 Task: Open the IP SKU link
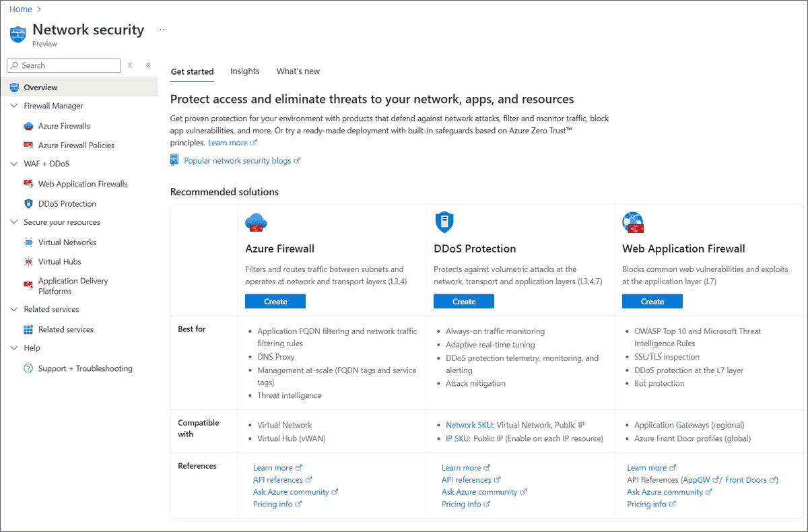tap(457, 438)
